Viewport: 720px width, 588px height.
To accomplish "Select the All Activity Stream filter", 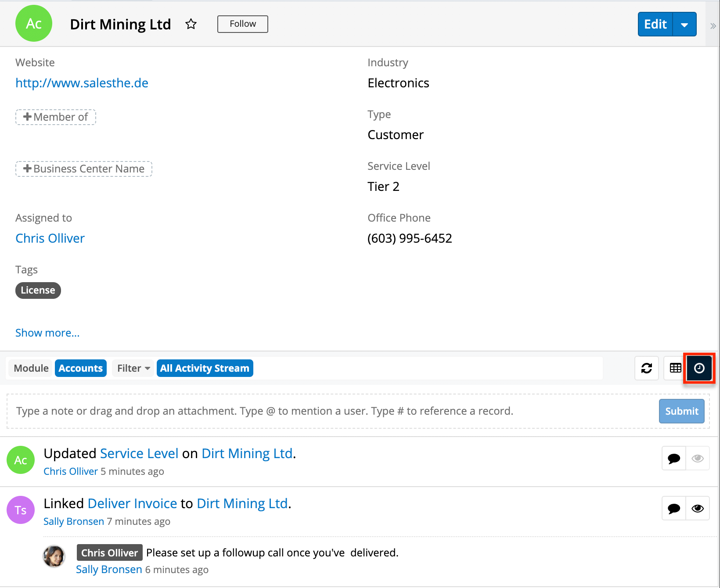I will (x=205, y=368).
